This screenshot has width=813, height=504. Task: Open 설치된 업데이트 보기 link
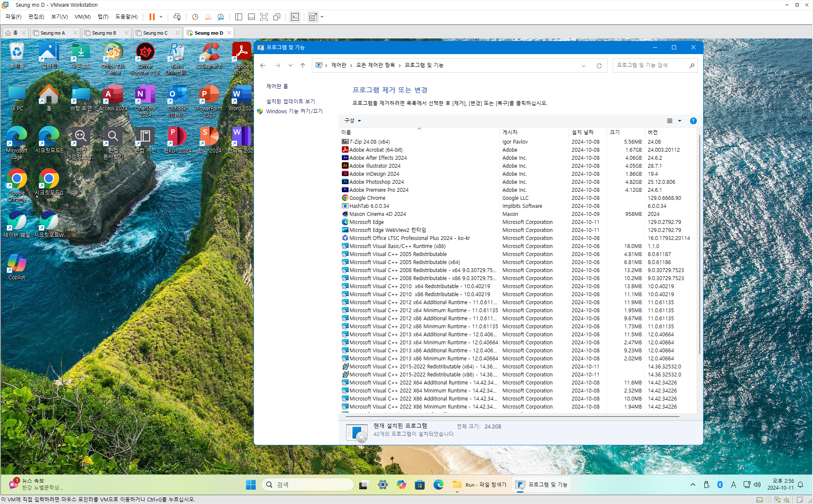(x=290, y=101)
